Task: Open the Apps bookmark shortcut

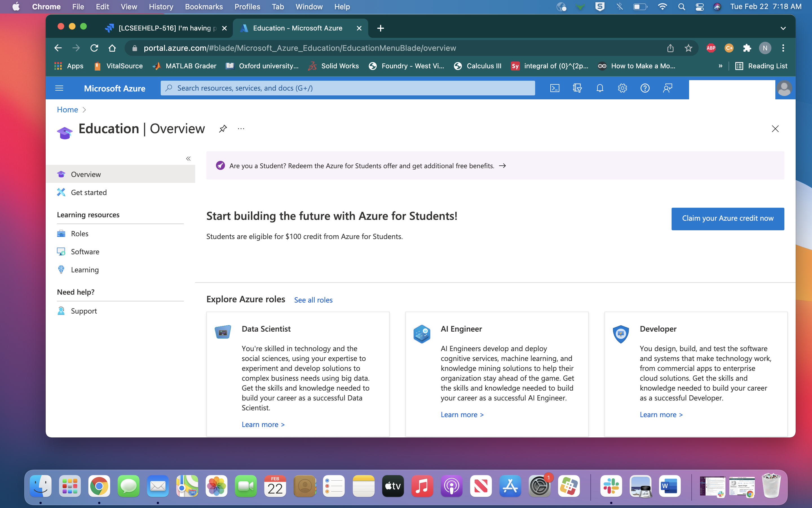Action: tap(69, 66)
